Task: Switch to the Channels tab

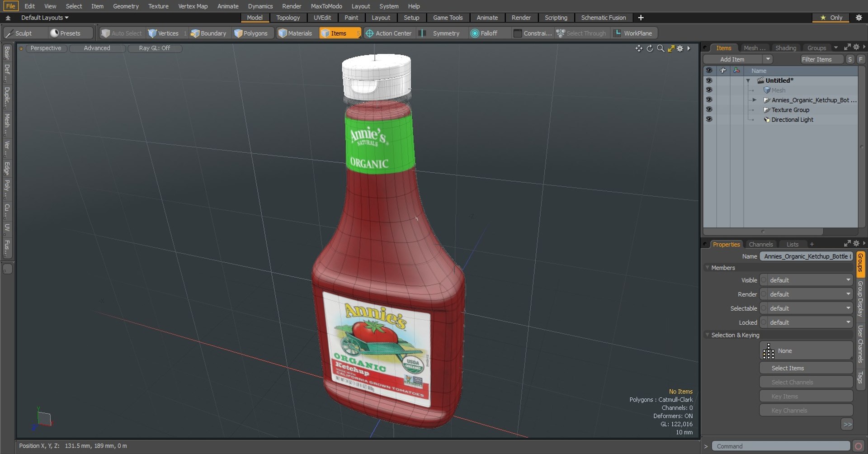Action: pyautogui.click(x=761, y=244)
